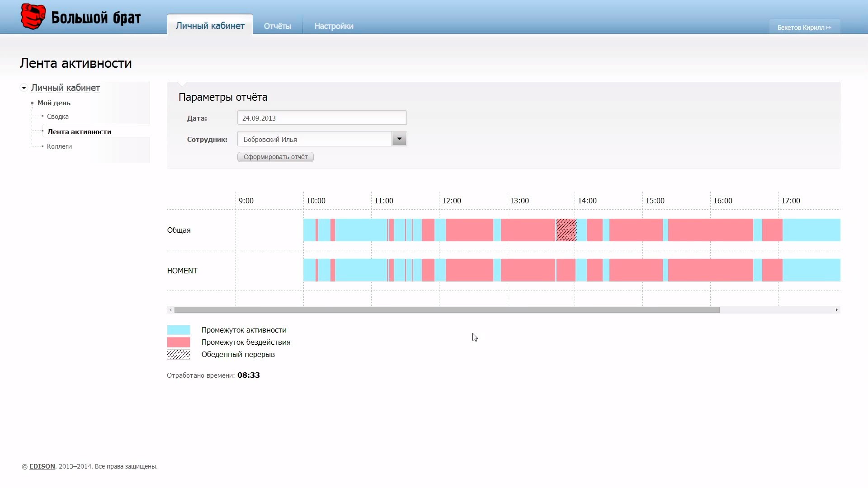Click the Параметры отчёта panel title
Screen dimensions: 868x488
coord(223,97)
